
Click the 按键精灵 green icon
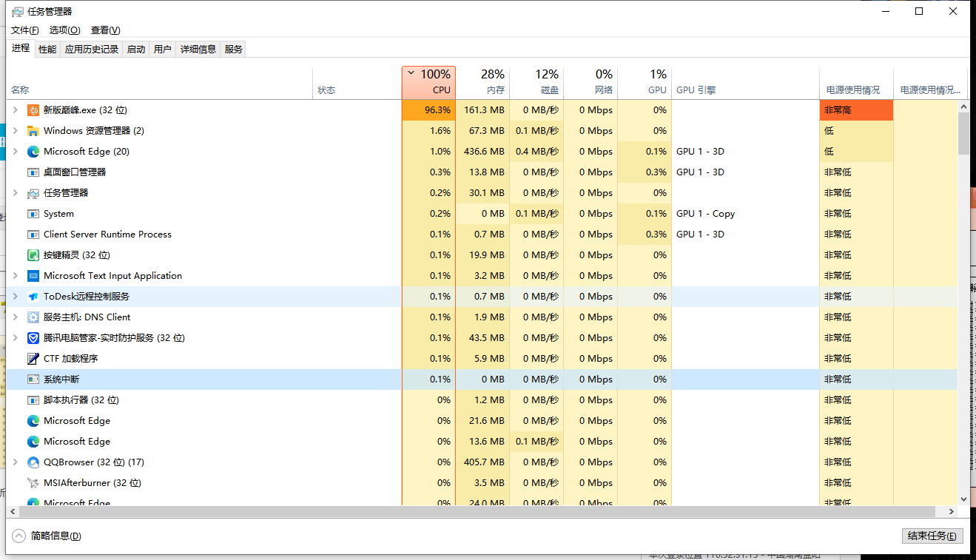click(33, 255)
